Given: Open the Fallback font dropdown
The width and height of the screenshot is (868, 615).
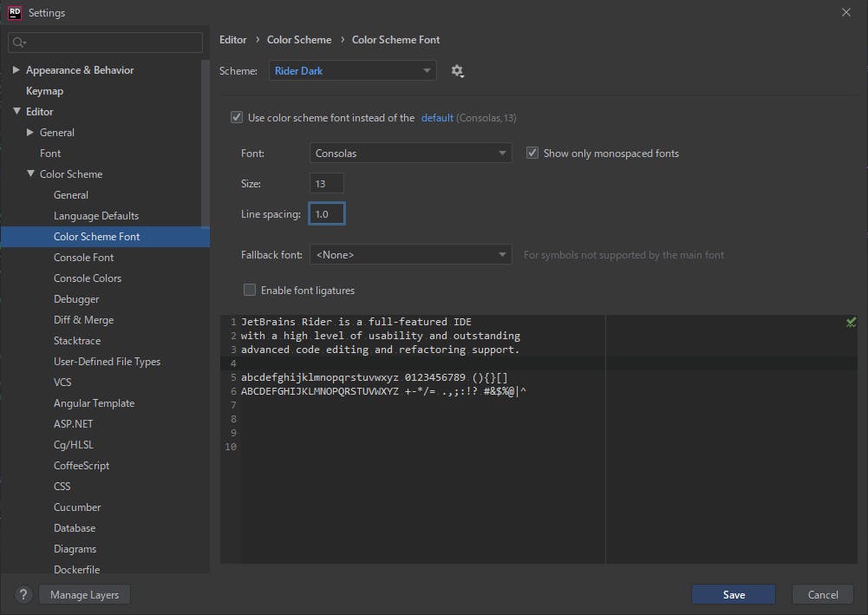Looking at the screenshot, I should tap(411, 255).
